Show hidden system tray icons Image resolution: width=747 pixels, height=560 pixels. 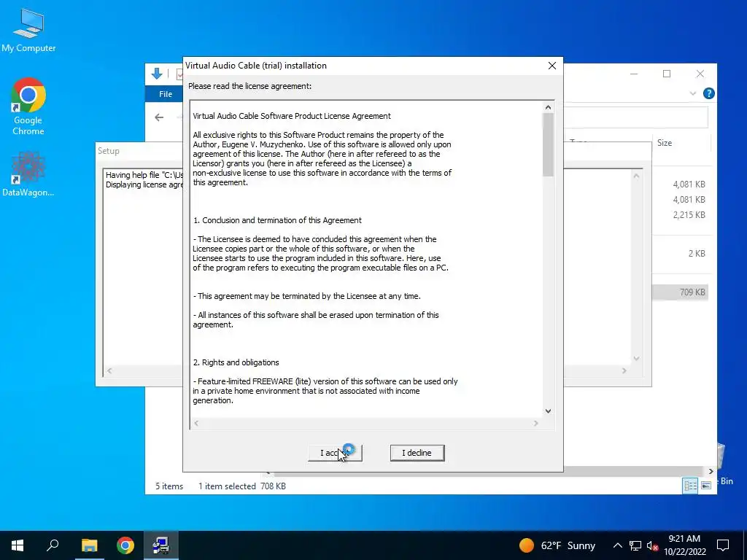point(617,545)
